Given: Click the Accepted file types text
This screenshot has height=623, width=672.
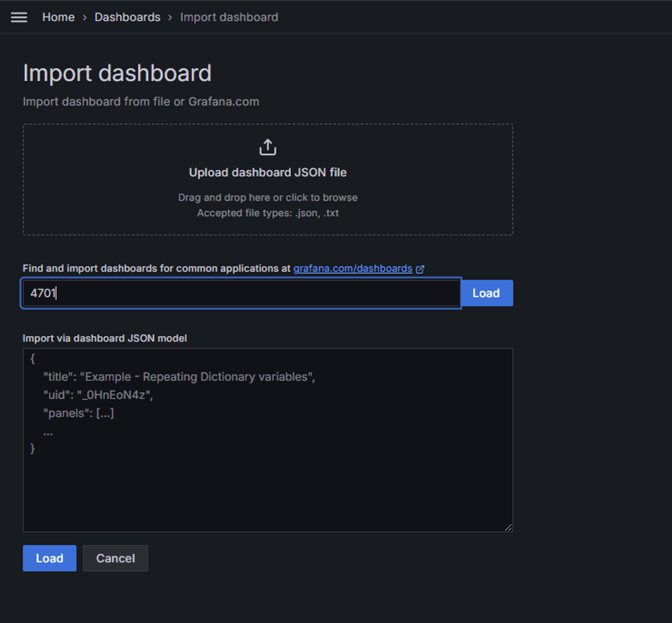Looking at the screenshot, I should click(x=267, y=213).
